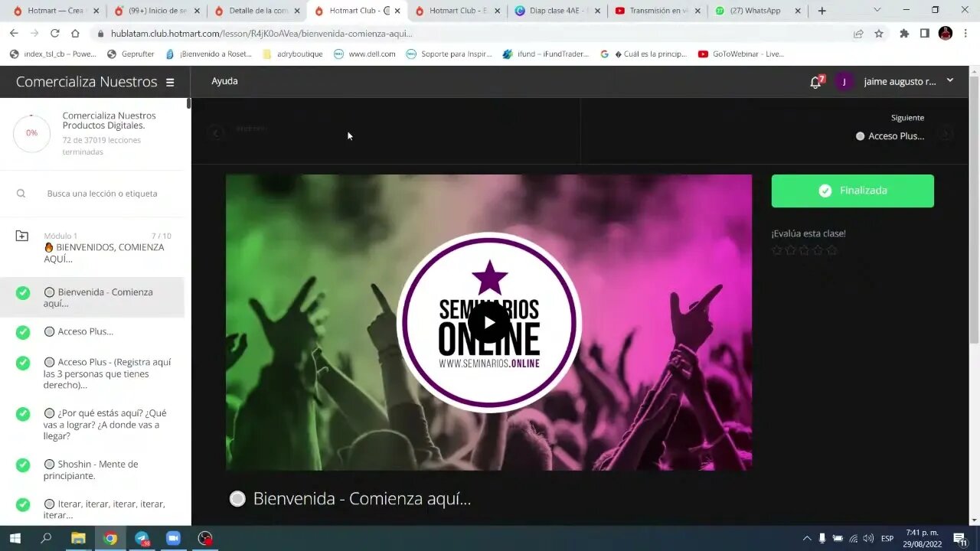Click the green Finalizada button
980x551 pixels.
(x=853, y=191)
